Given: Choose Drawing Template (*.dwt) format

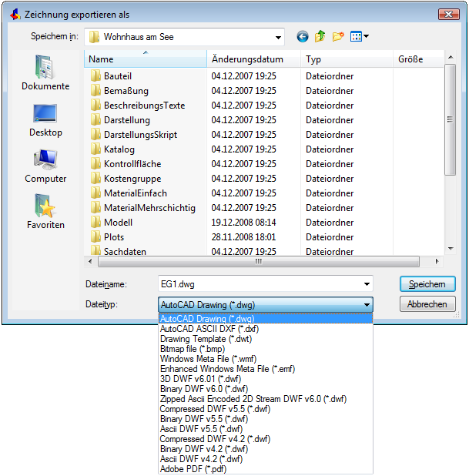Looking at the screenshot, I should [266, 339].
